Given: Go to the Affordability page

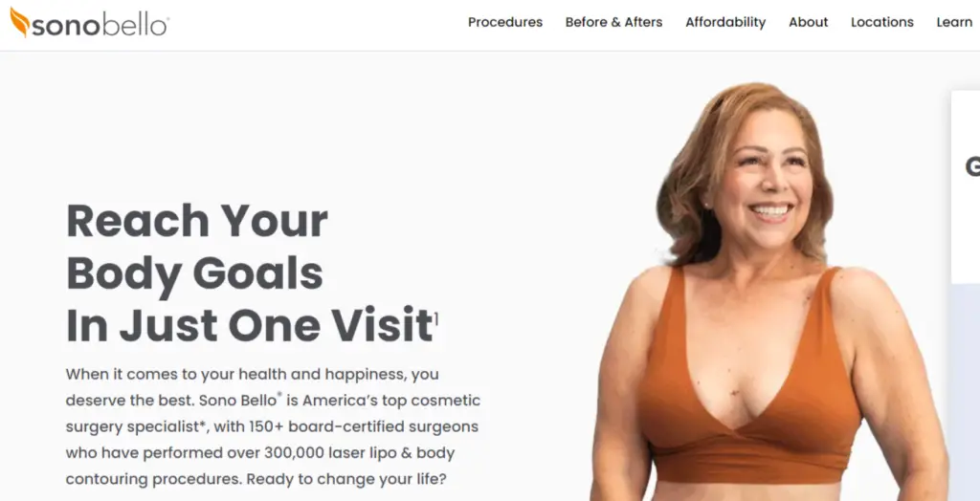Looking at the screenshot, I should pos(725,22).
